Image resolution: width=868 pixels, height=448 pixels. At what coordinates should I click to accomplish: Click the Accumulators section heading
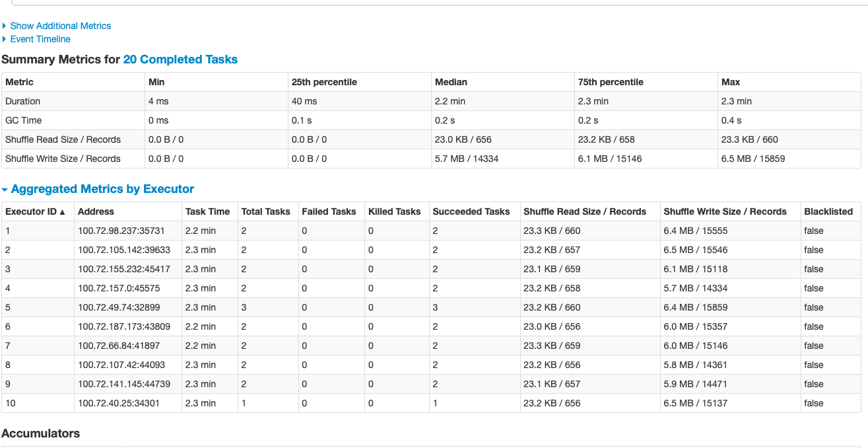41,433
